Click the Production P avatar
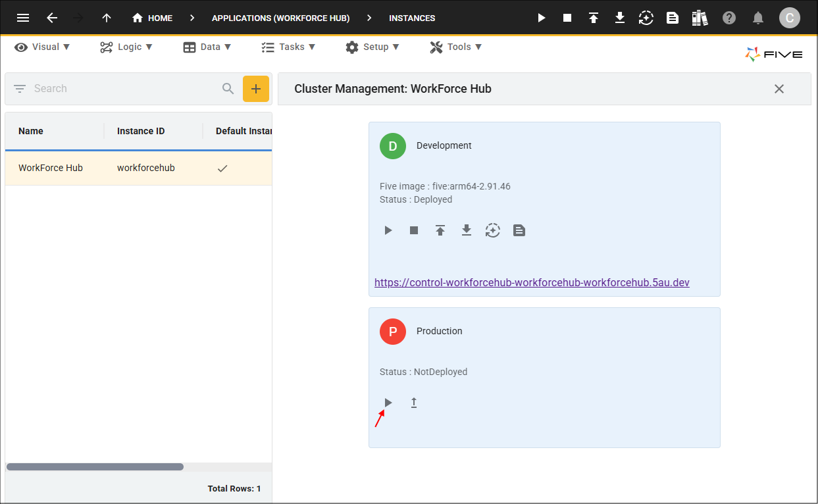The width and height of the screenshot is (818, 504). tap(393, 332)
